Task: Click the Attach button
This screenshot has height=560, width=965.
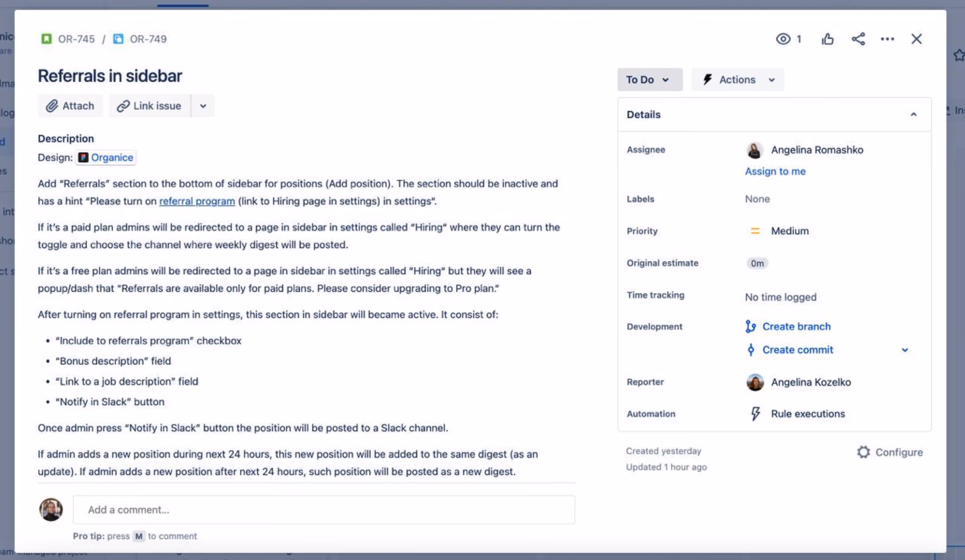Action: point(70,106)
